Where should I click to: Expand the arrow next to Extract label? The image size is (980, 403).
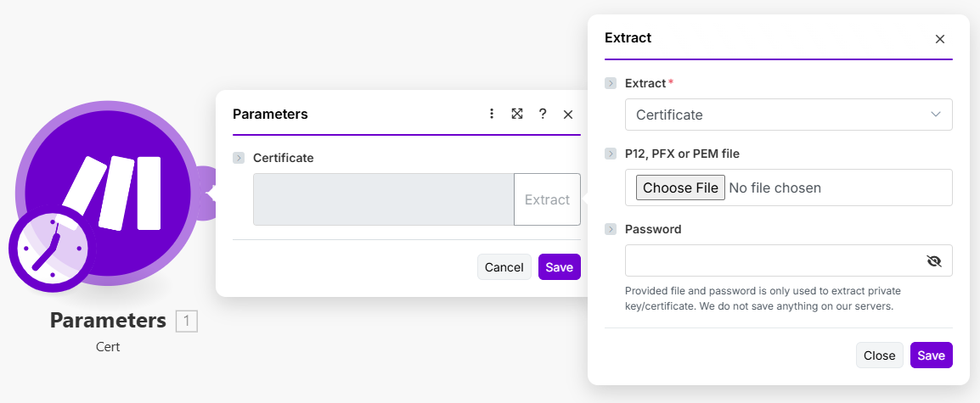(611, 83)
